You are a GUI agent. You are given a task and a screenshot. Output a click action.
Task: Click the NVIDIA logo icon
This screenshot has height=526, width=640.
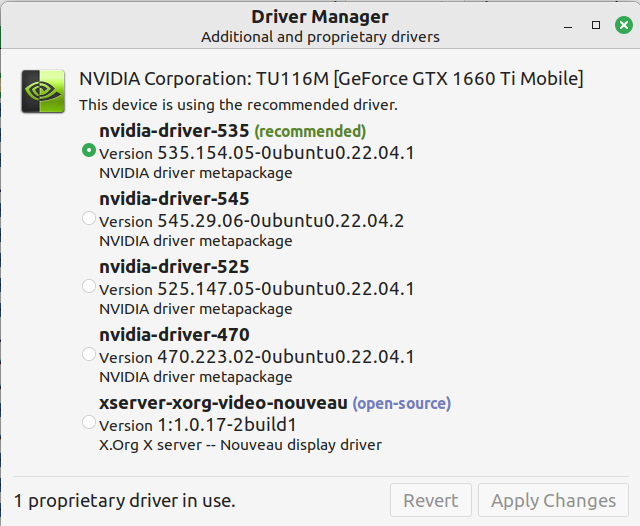(44, 90)
